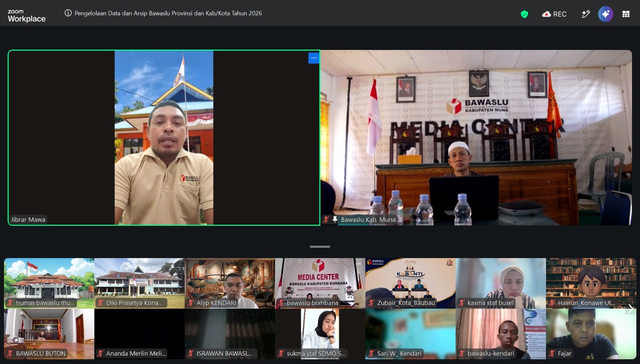Click muted mic icon on humas bawaslu mu...
The width and height of the screenshot is (640, 364).
pos(10,303)
